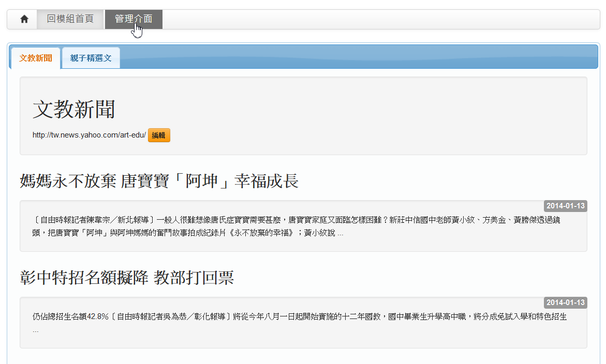606x364 pixels.
Task: Click the home icon in navigation bar
Action: coord(24,19)
